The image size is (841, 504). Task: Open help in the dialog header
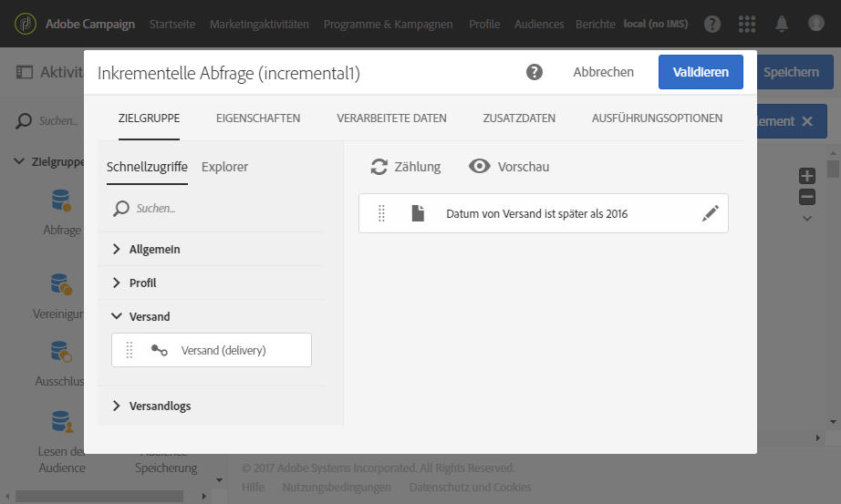click(x=535, y=72)
